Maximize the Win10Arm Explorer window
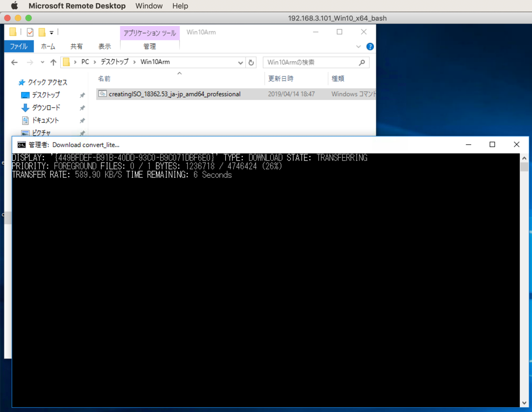Viewport: 532px width, 412px height. (x=340, y=32)
